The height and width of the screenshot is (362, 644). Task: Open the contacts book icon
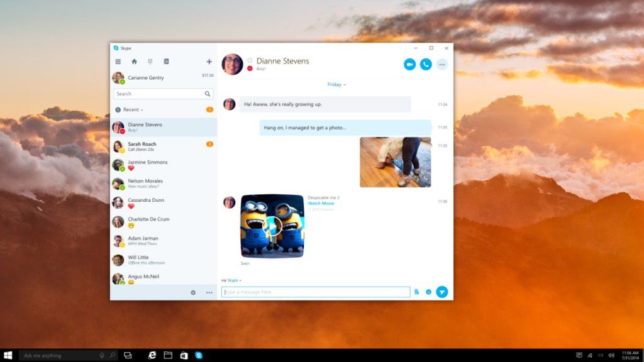pos(166,62)
